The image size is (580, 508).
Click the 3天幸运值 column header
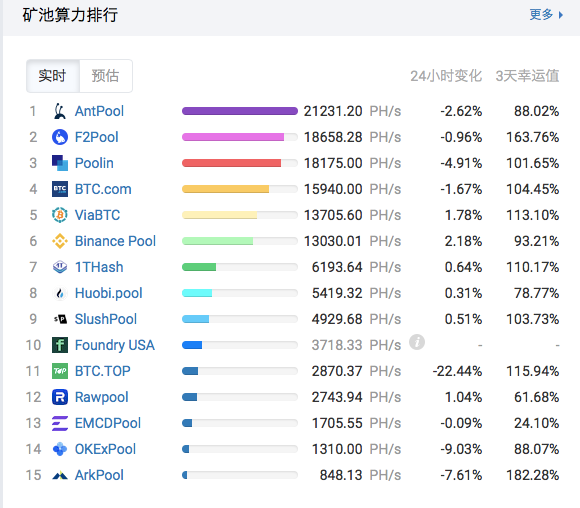click(527, 76)
